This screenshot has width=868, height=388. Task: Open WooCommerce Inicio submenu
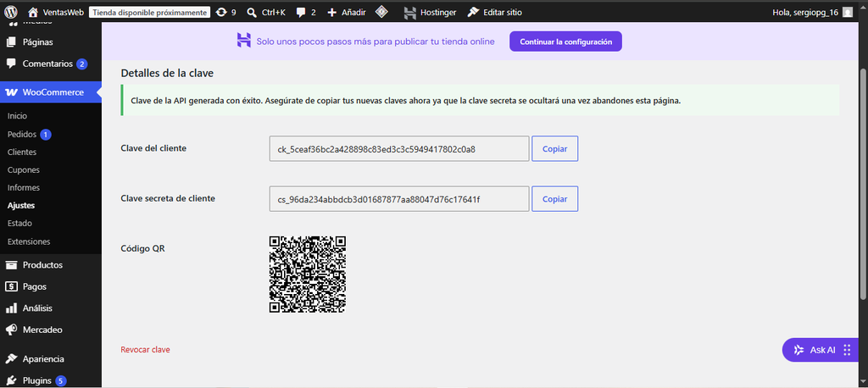17,116
